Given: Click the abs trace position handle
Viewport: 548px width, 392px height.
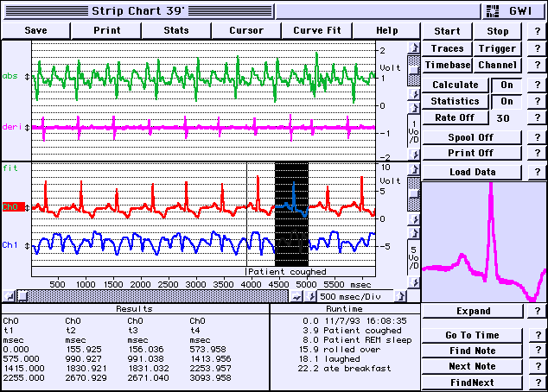Looking at the screenshot, I should point(28,77).
